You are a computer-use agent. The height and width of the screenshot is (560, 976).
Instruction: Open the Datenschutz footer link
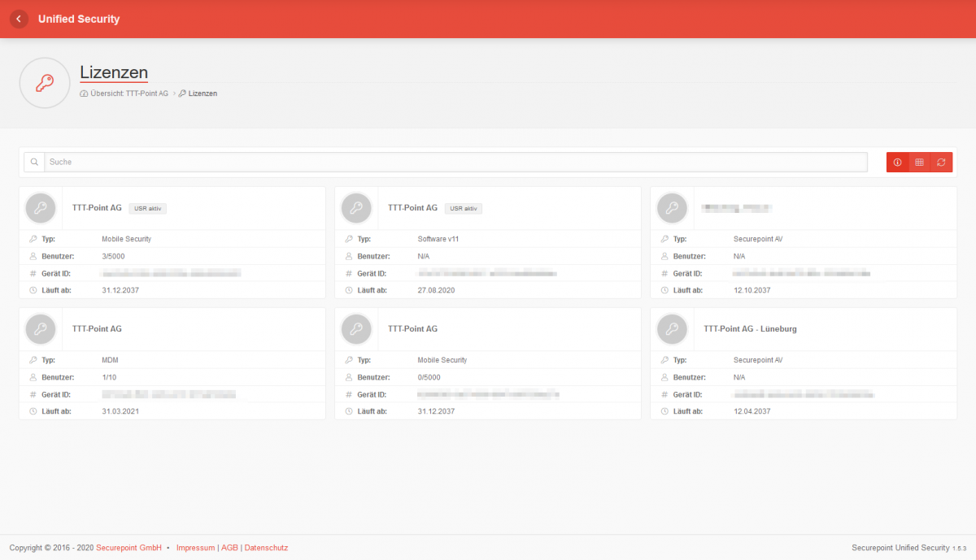coord(266,548)
